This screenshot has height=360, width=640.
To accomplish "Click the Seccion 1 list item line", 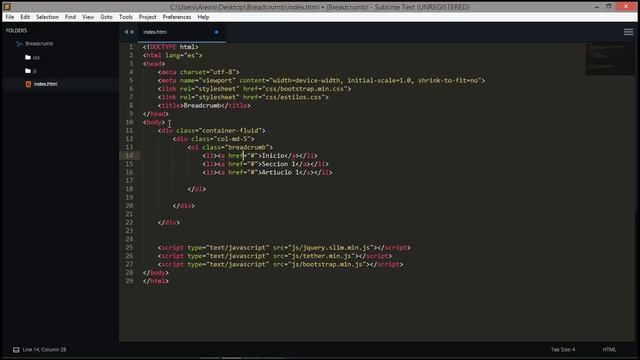I will click(x=266, y=164).
